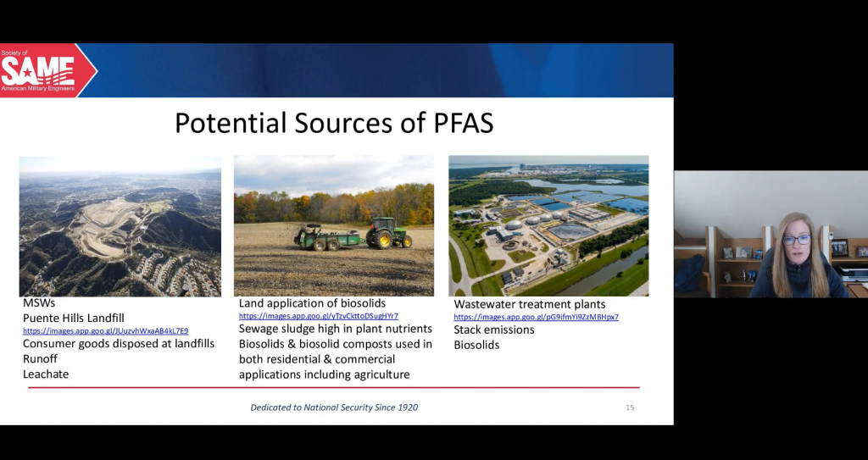The image size is (868, 460).
Task: Click the MSWs text line
Action: (39, 304)
